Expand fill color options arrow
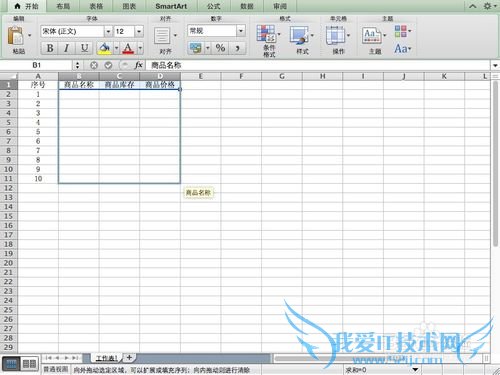This screenshot has height=375, width=500. 116,48
